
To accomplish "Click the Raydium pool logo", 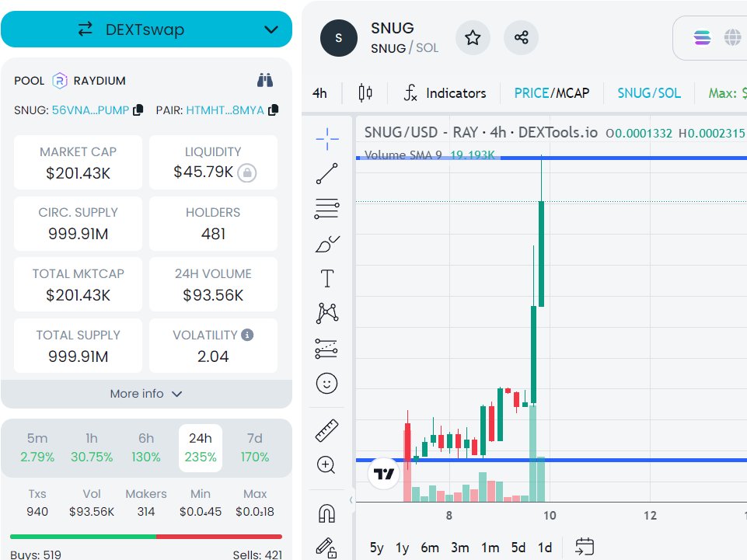I will (60, 81).
